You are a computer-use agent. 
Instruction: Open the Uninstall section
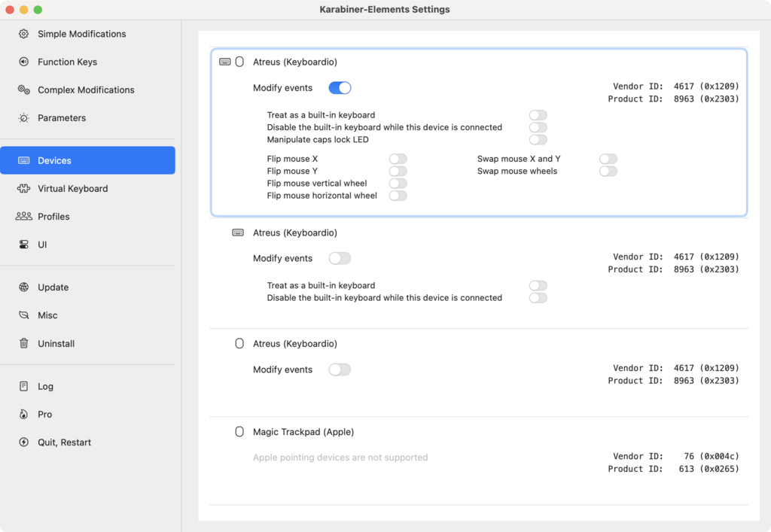tap(87, 343)
